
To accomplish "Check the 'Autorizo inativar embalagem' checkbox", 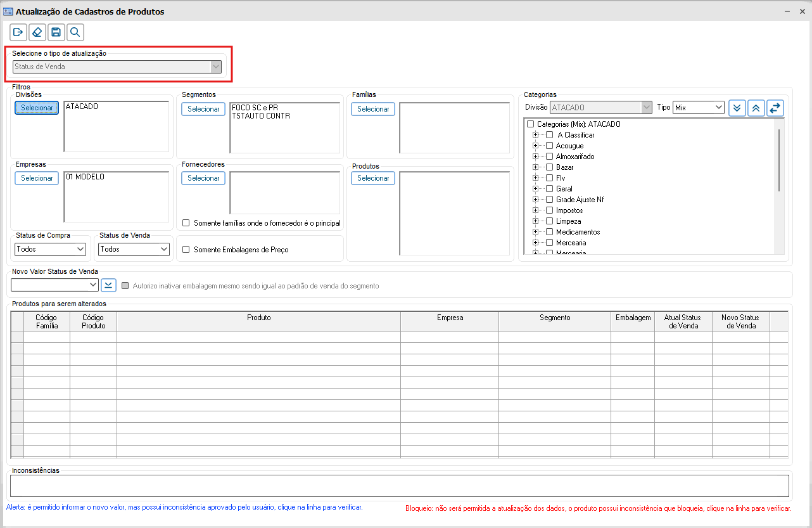I will click(125, 286).
